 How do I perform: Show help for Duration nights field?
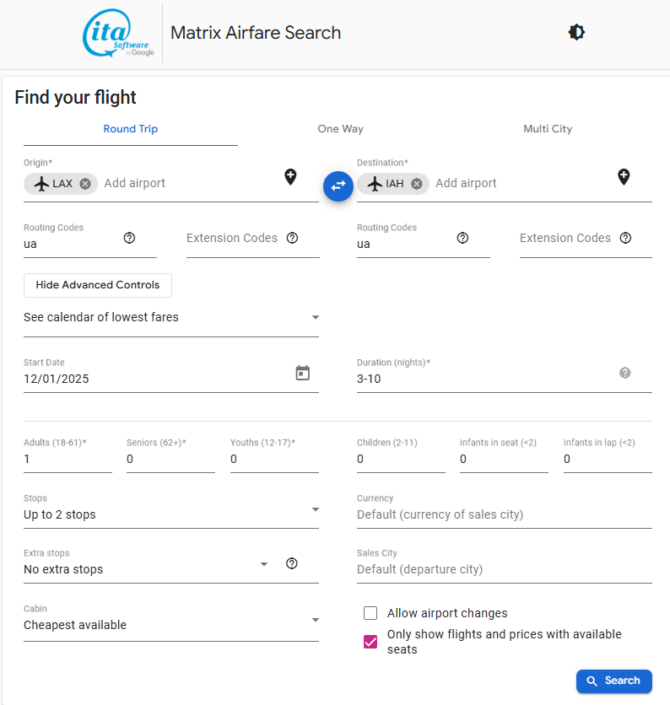click(625, 373)
